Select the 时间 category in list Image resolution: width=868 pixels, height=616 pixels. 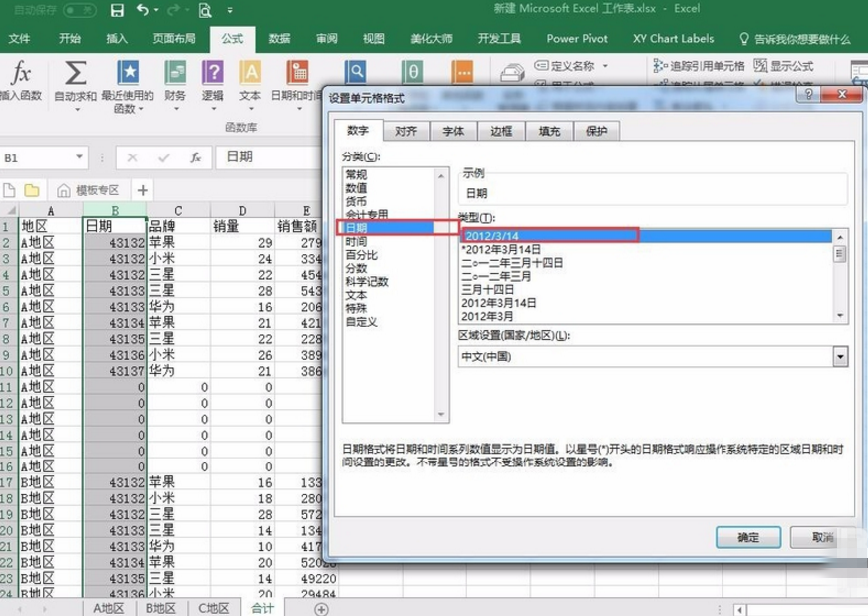[x=355, y=242]
